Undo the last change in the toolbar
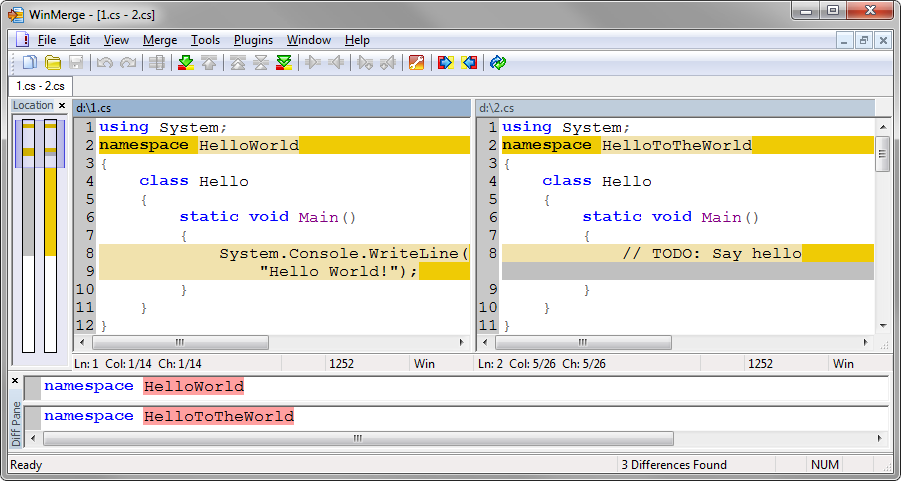Viewport: 901px width, 481px height. [104, 62]
